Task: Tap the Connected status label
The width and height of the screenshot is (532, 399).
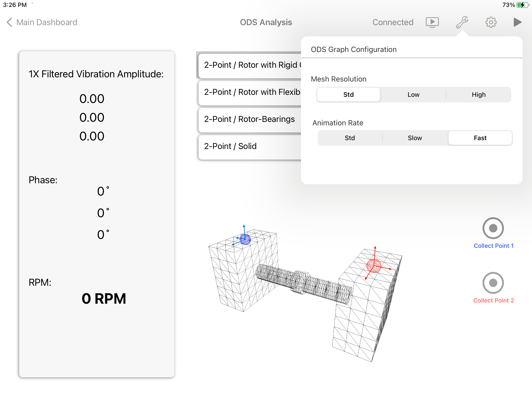Action: [393, 22]
